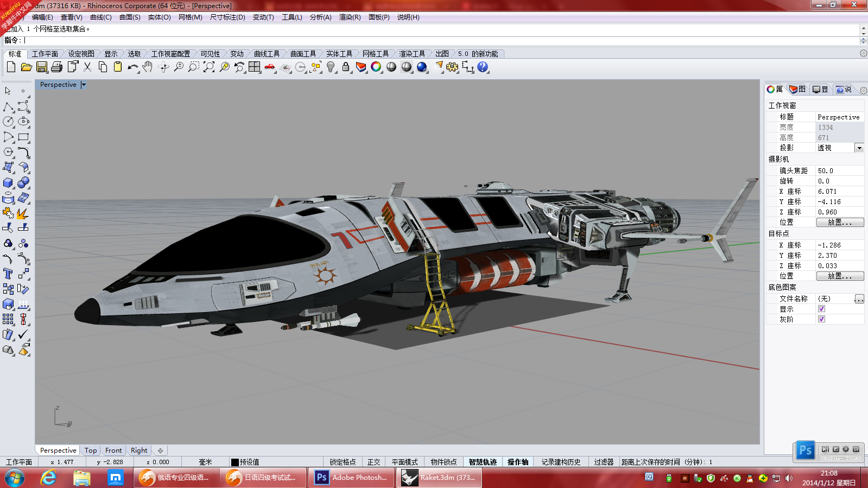Select the Text tool in left toolbar
The width and height of the screenshot is (868, 488).
pyautogui.click(x=8, y=274)
